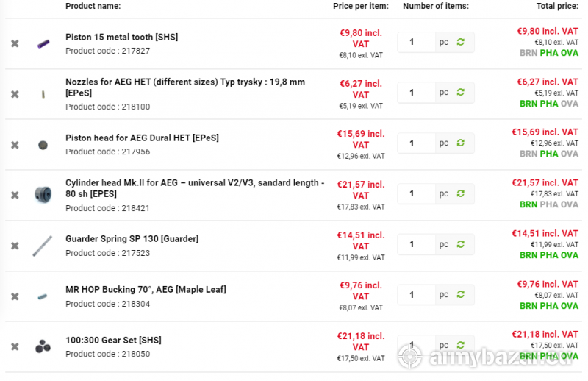Remove the MR HOP Bucking item
The image size is (588, 381).
15,296
